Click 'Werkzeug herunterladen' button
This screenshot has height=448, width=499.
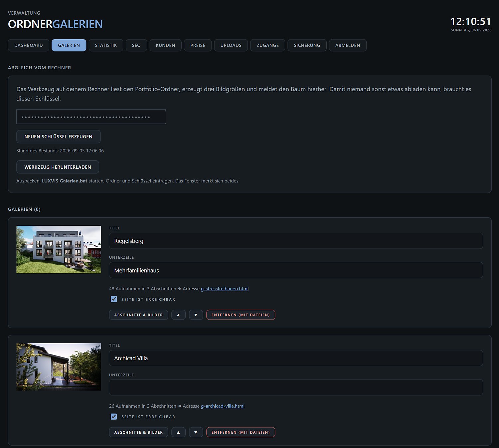point(58,167)
